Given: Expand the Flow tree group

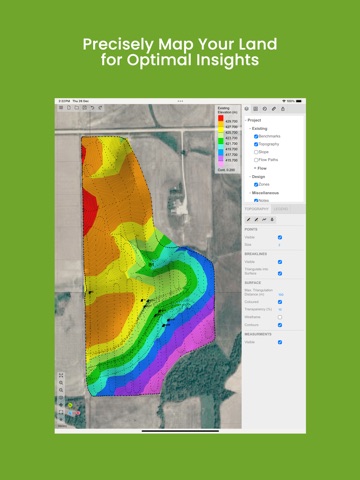Looking at the screenshot, I should click(255, 168).
